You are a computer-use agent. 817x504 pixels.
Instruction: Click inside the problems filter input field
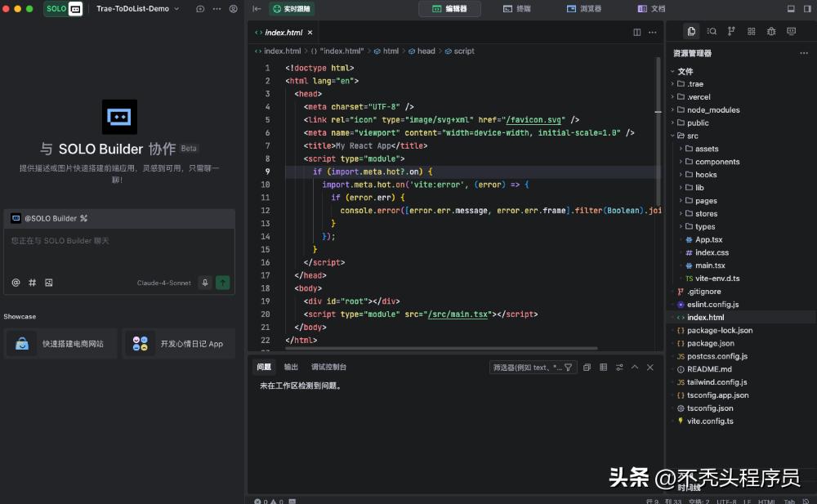pos(531,367)
